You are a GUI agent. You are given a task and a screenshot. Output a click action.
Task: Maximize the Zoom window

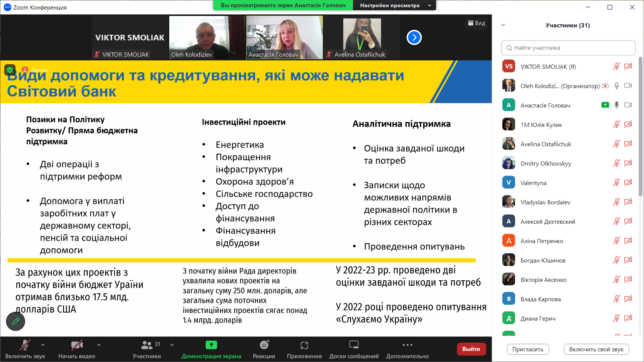[x=610, y=7]
